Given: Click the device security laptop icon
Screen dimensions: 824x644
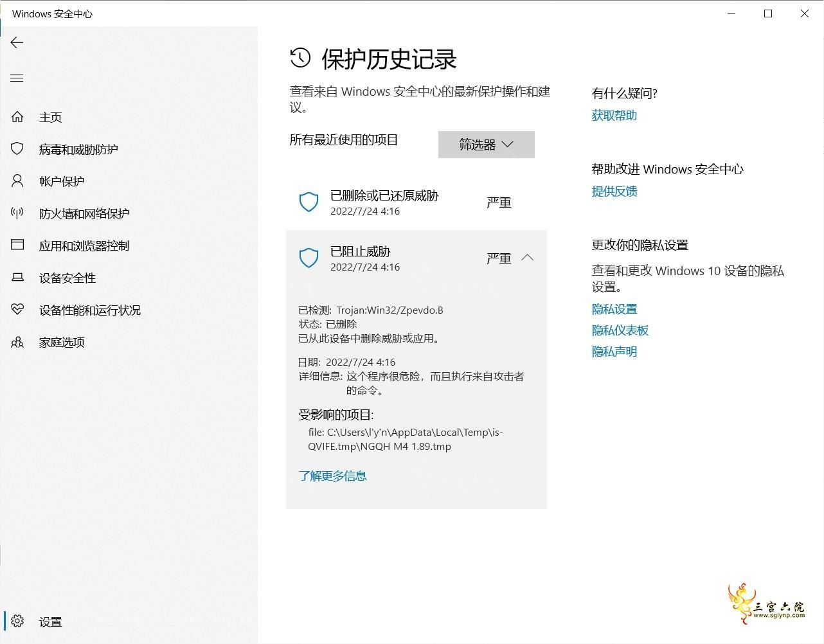Looking at the screenshot, I should (x=17, y=278).
